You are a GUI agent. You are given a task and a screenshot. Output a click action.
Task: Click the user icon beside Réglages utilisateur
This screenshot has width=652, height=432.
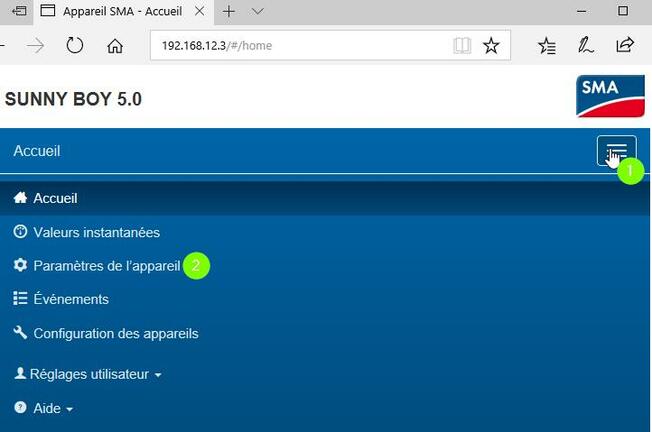click(20, 373)
